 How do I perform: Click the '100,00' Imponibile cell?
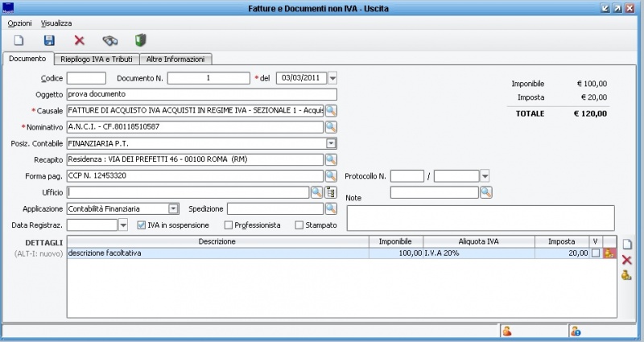[396, 253]
